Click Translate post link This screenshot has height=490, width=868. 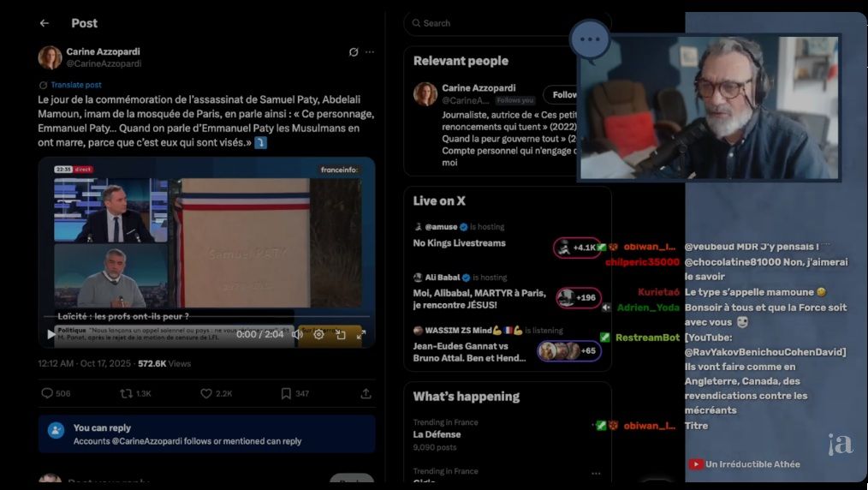tap(76, 85)
